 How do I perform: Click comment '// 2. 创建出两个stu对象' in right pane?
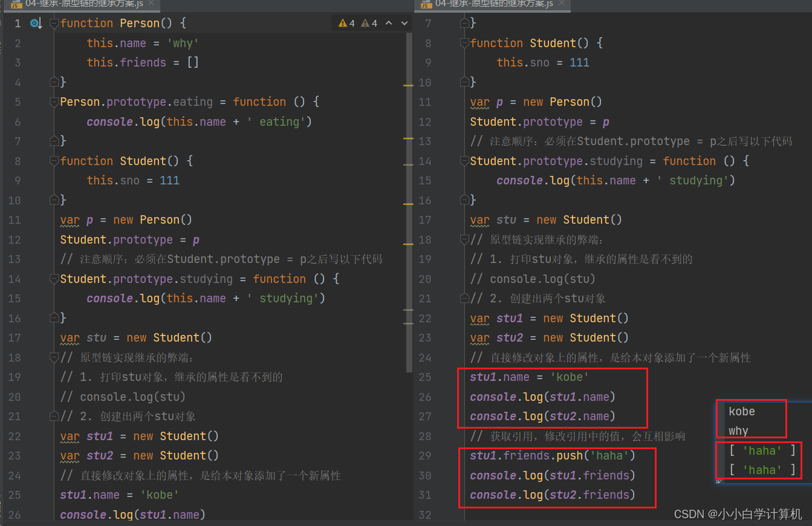click(x=538, y=299)
